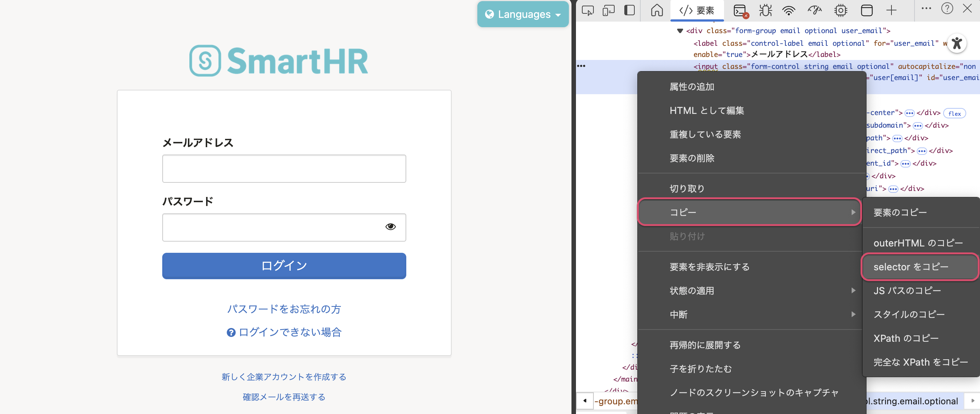Open ログインできない場合 help link
Image resolution: width=980 pixels, height=414 pixels.
284,332
